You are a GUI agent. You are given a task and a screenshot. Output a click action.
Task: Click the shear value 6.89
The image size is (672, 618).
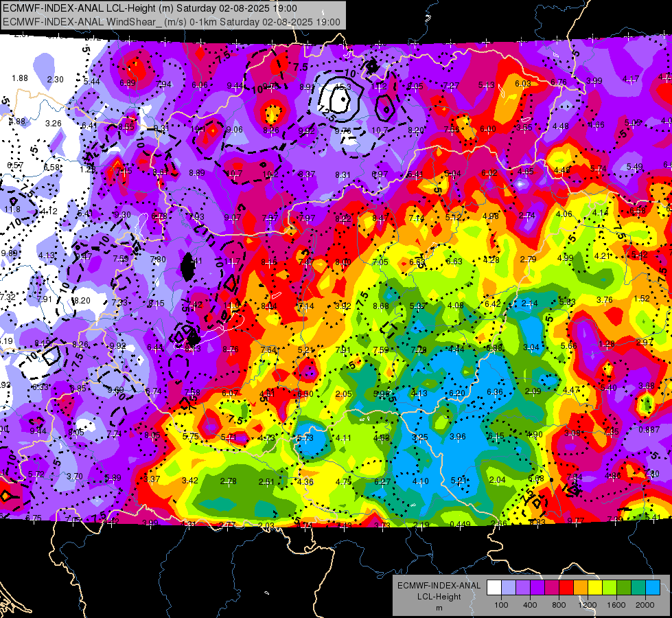[128, 83]
